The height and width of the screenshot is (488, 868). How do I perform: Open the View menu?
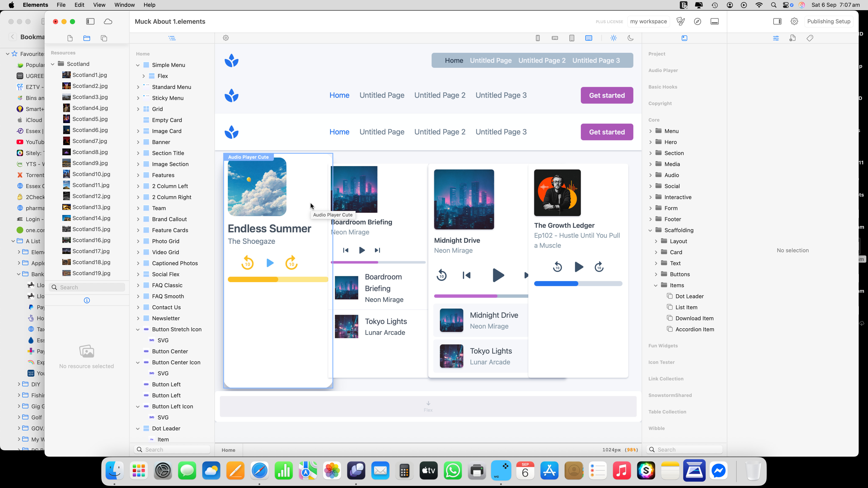[99, 5]
